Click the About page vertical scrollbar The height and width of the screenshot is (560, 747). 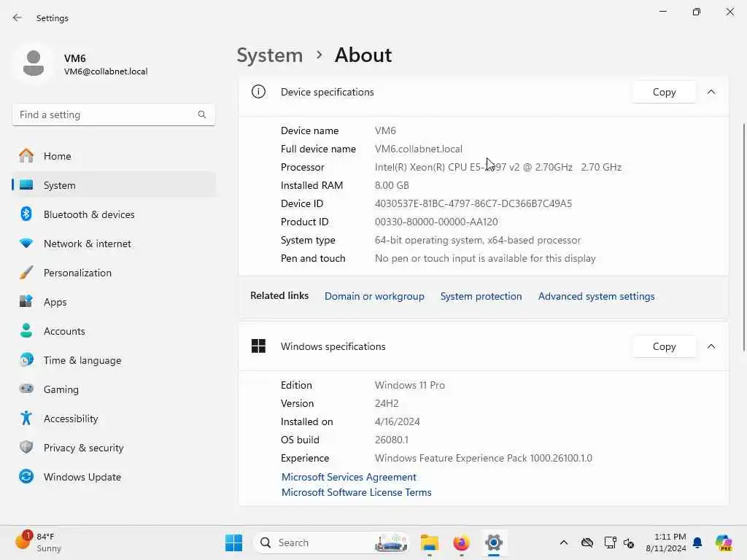pyautogui.click(x=743, y=237)
